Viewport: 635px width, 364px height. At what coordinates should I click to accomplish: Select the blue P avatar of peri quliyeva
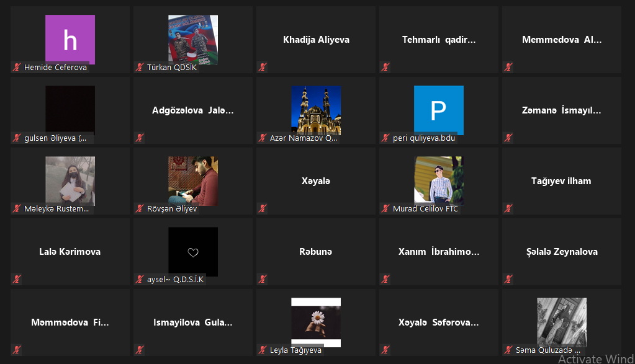pos(439,110)
